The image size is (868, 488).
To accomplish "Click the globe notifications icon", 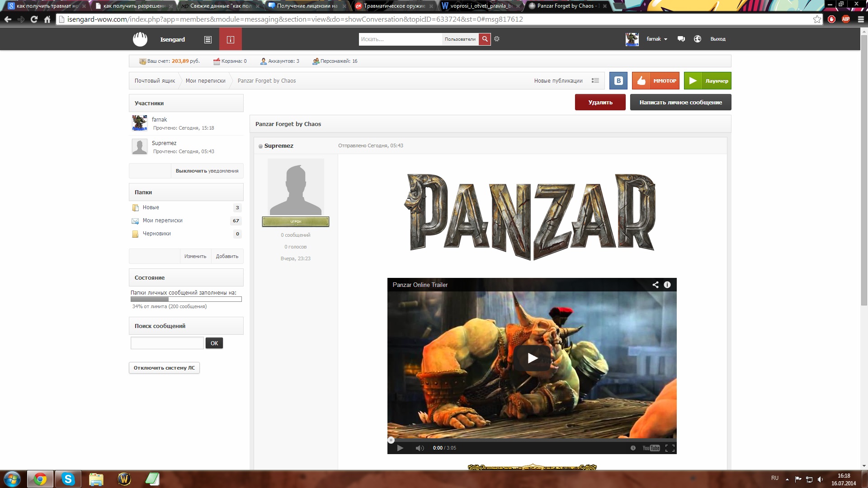I will (x=698, y=39).
